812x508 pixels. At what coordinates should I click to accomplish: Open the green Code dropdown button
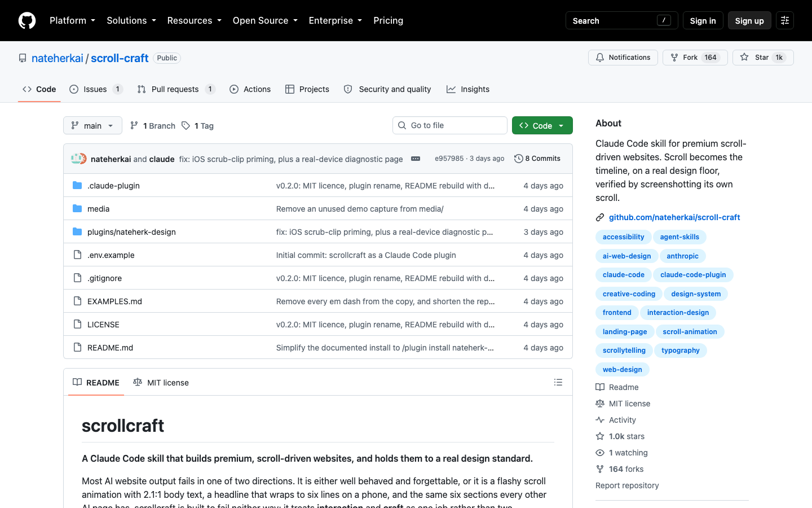(542, 125)
